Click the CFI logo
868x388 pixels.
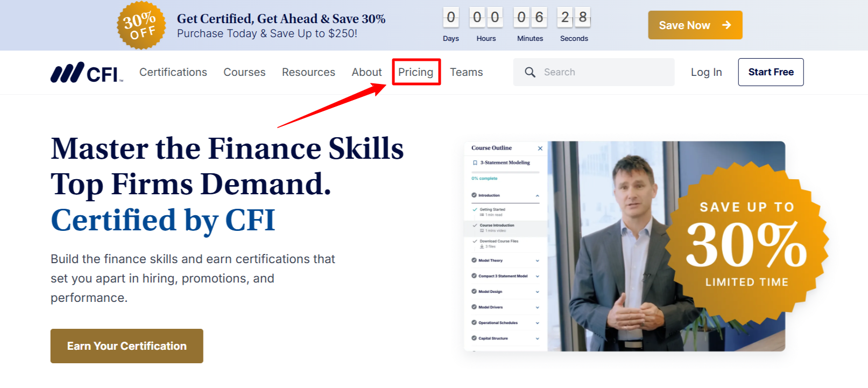point(86,73)
